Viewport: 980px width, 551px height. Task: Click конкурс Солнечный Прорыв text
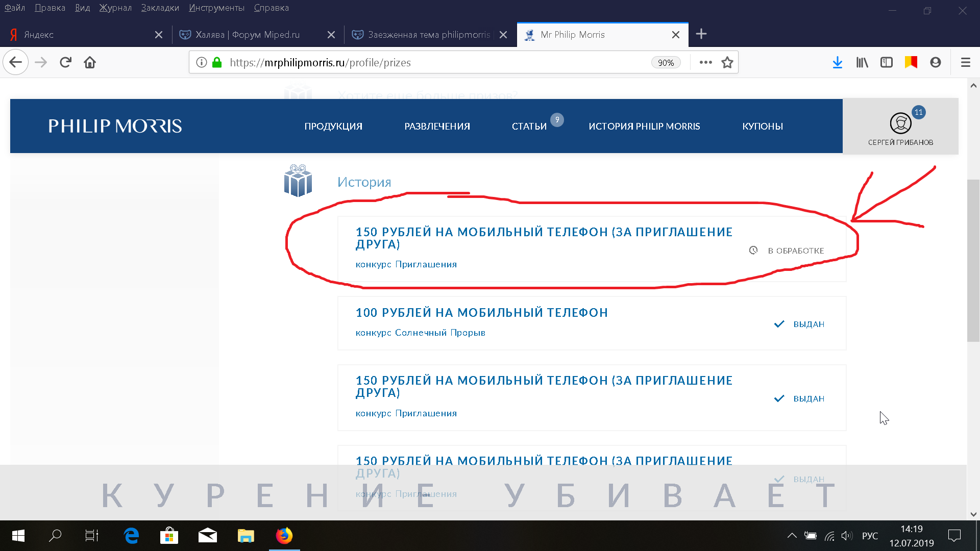point(421,333)
